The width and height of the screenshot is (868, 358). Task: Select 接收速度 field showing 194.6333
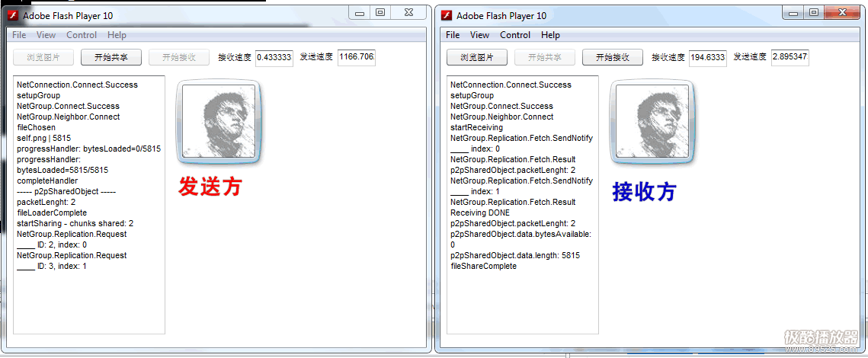click(x=707, y=57)
